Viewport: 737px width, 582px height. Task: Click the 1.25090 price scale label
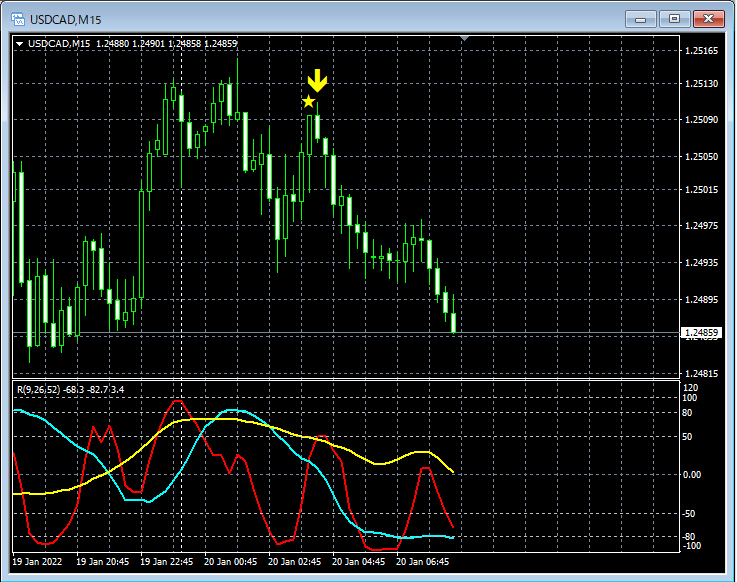(x=702, y=120)
